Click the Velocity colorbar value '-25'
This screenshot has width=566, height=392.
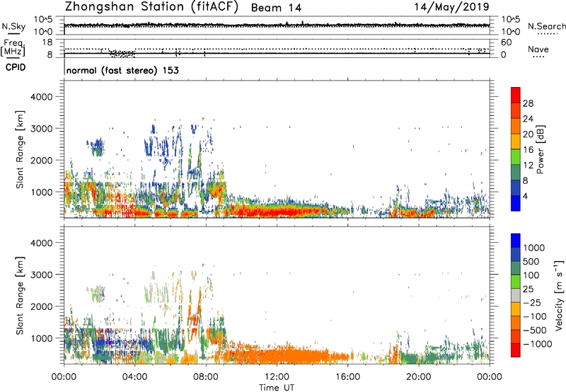click(532, 303)
